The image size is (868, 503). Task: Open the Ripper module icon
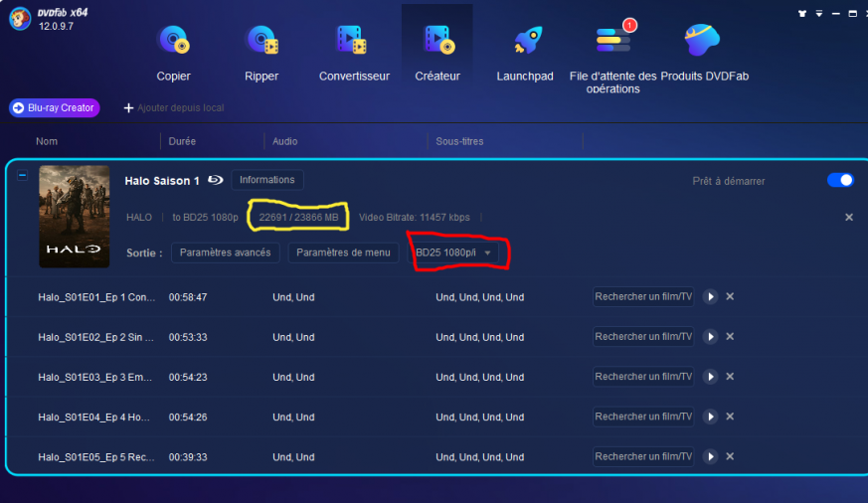point(261,41)
